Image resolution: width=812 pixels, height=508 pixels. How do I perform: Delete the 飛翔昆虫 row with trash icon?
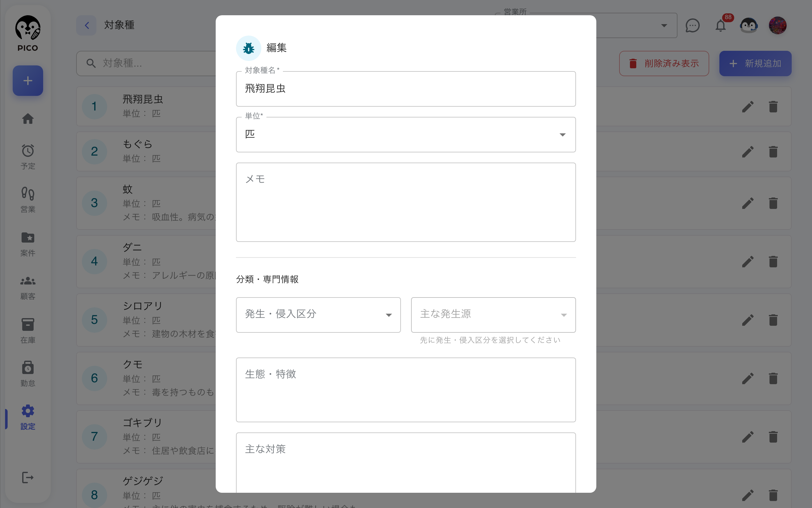pos(773,107)
